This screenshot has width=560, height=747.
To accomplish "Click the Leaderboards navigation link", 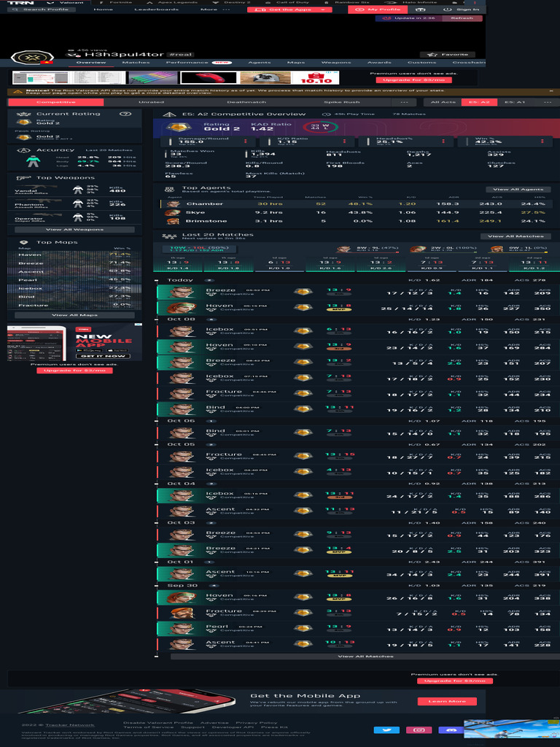I will [x=156, y=9].
